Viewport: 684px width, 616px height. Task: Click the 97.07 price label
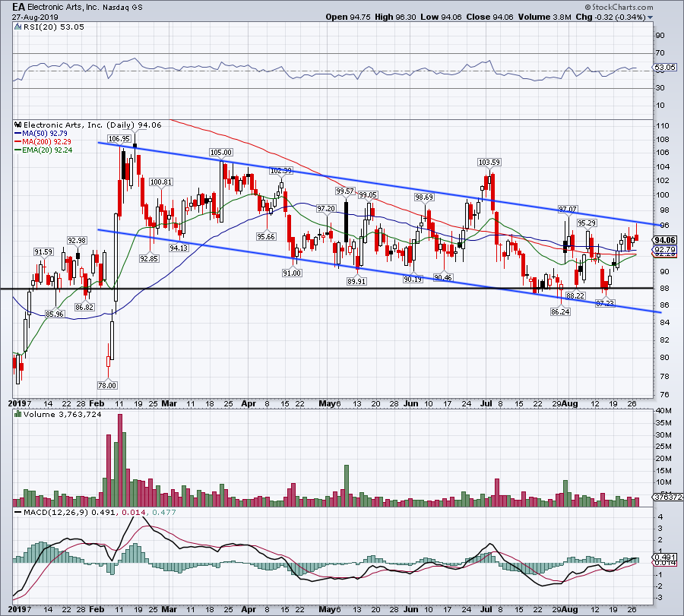tap(567, 210)
